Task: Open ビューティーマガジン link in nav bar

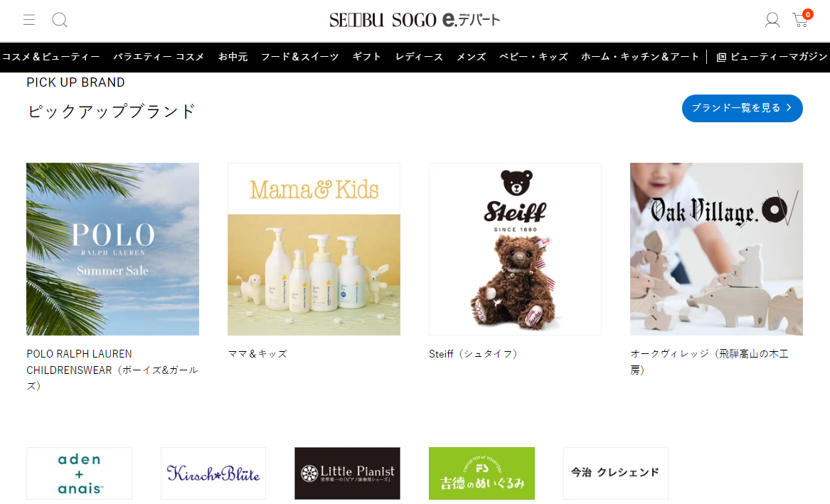Action: 772,57
